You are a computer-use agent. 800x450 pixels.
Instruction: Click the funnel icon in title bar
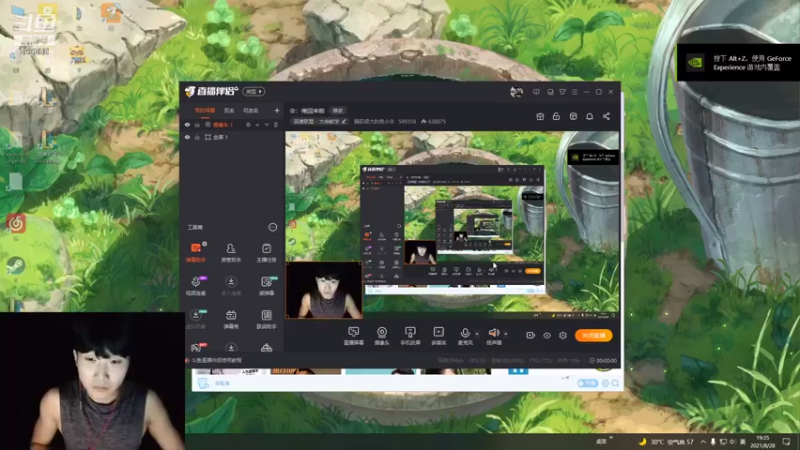tap(562, 92)
